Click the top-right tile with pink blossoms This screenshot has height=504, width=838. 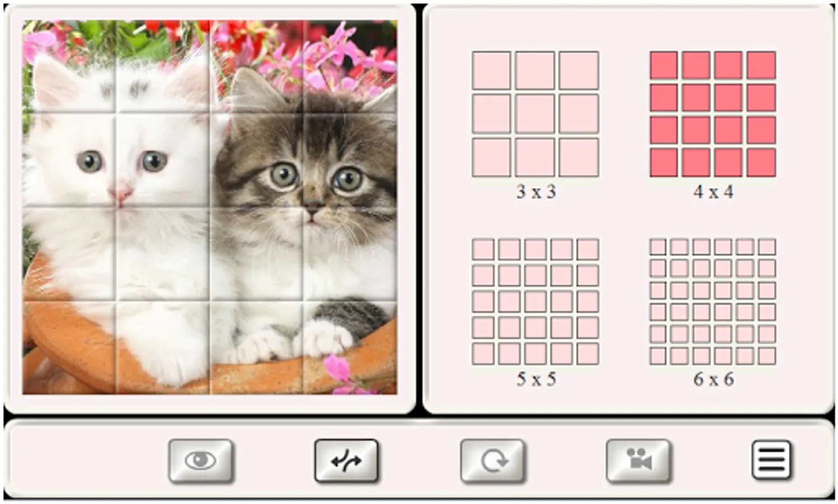tap(350, 67)
